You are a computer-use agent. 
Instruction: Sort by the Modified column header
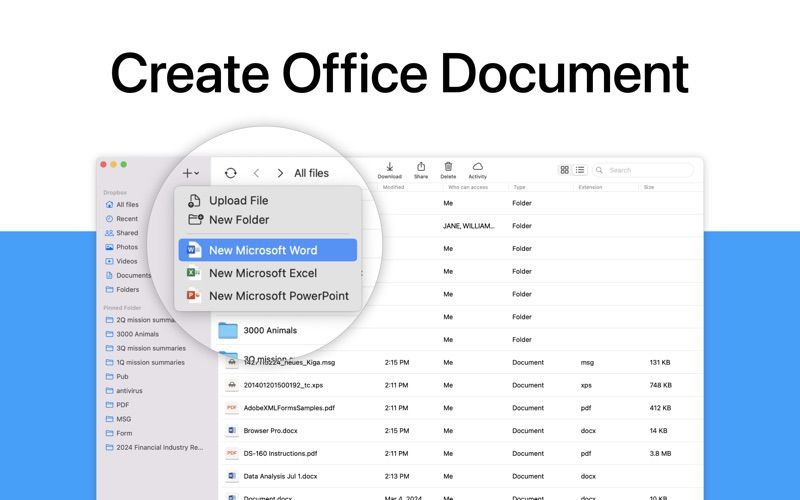pos(393,187)
